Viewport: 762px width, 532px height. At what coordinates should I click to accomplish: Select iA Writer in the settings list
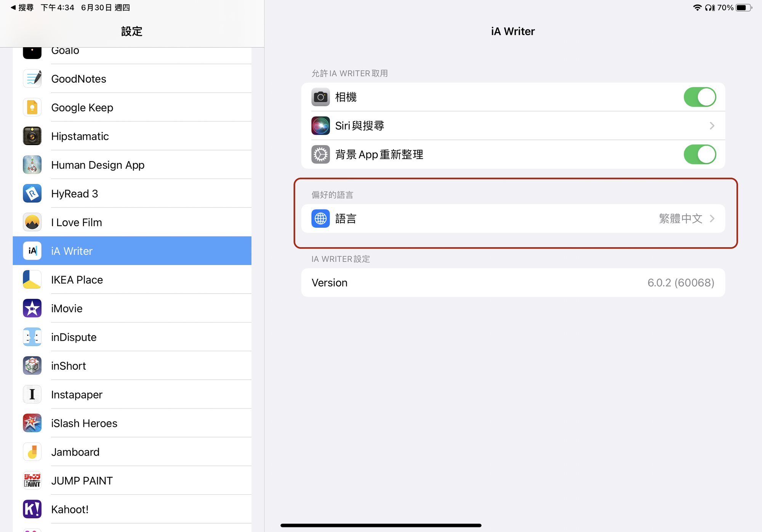[x=132, y=251]
